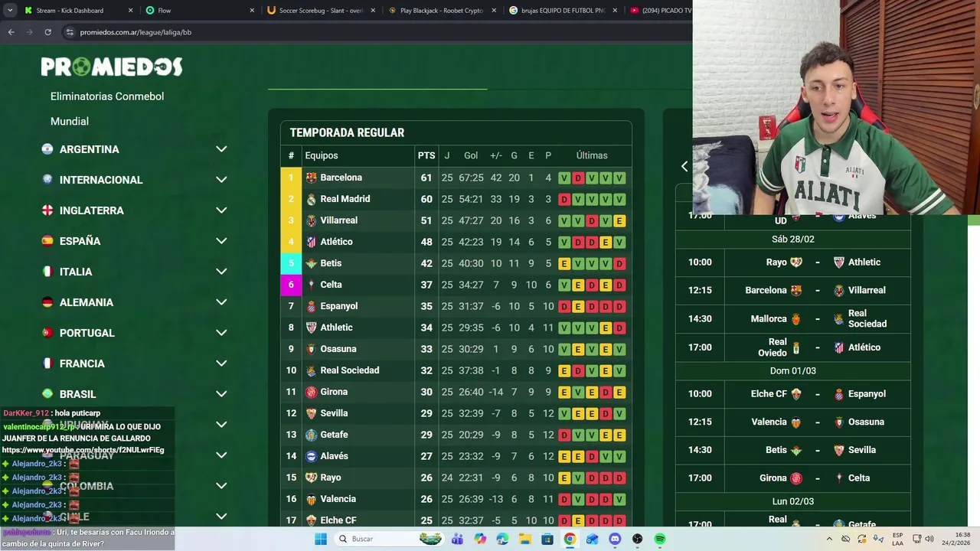Open Microsoft Store from the taskbar
The height and width of the screenshot is (551, 980).
[547, 539]
